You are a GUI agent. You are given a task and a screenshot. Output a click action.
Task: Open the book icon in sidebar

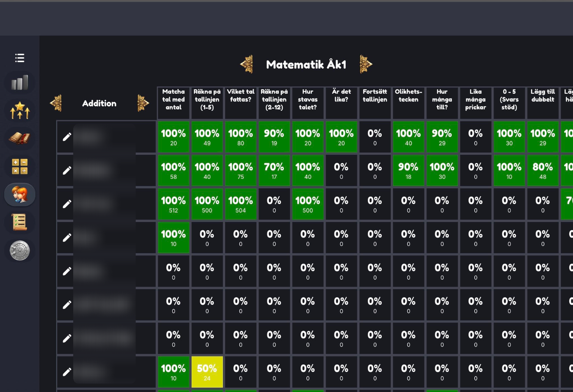(20, 138)
